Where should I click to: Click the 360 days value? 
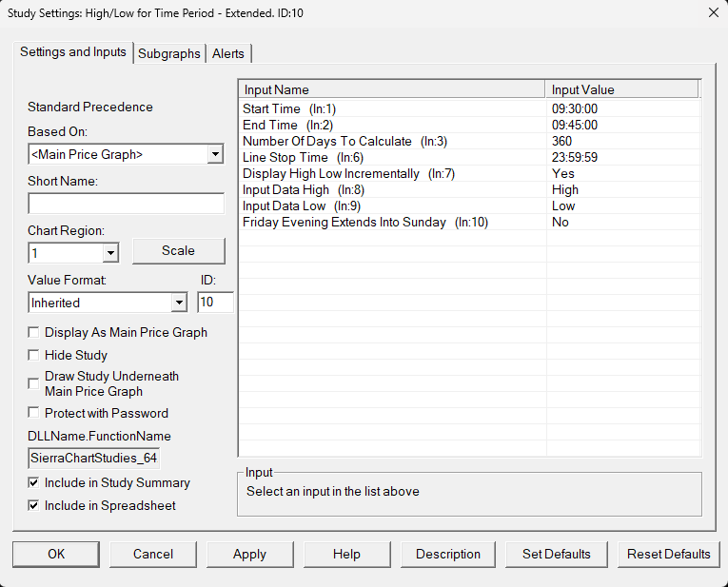pos(561,142)
